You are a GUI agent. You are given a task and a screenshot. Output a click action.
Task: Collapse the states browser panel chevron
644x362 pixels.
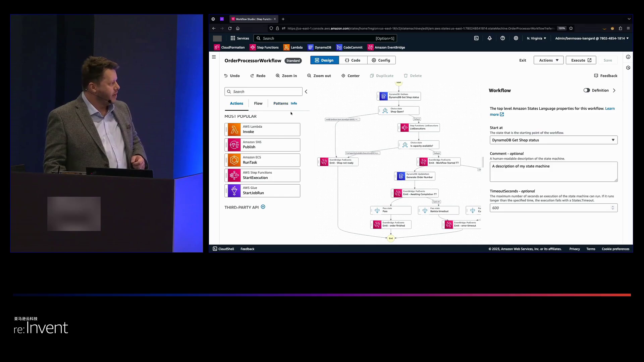click(306, 92)
